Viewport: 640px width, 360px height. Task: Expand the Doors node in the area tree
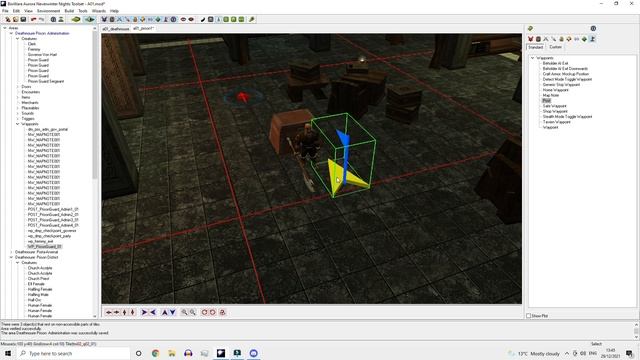tap(18, 87)
